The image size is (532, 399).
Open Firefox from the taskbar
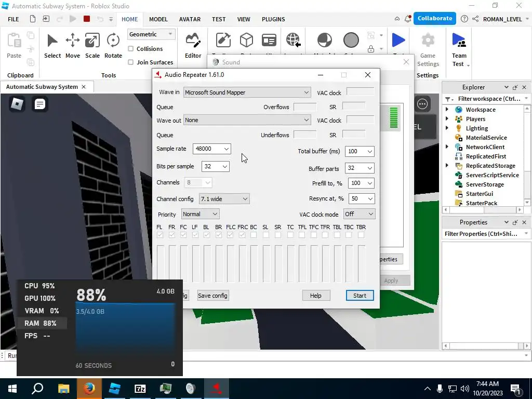point(89,389)
